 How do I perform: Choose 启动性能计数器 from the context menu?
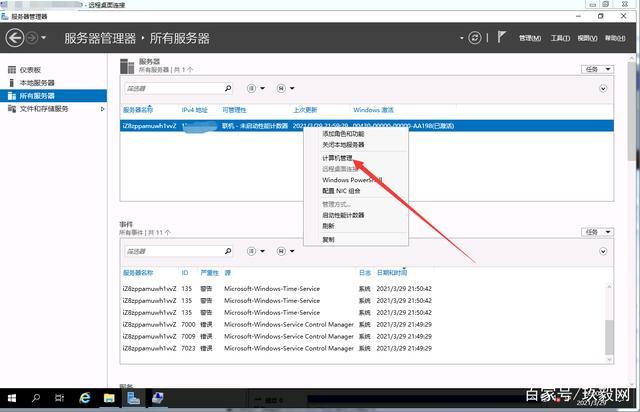pyautogui.click(x=343, y=215)
